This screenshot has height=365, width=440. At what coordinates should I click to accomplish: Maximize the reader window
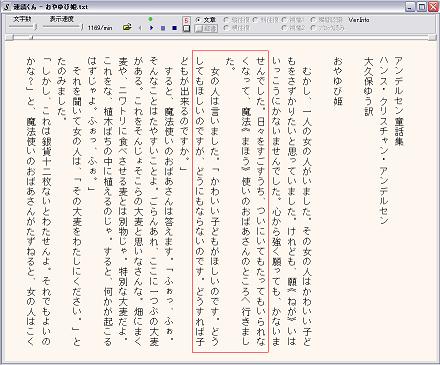421,7
